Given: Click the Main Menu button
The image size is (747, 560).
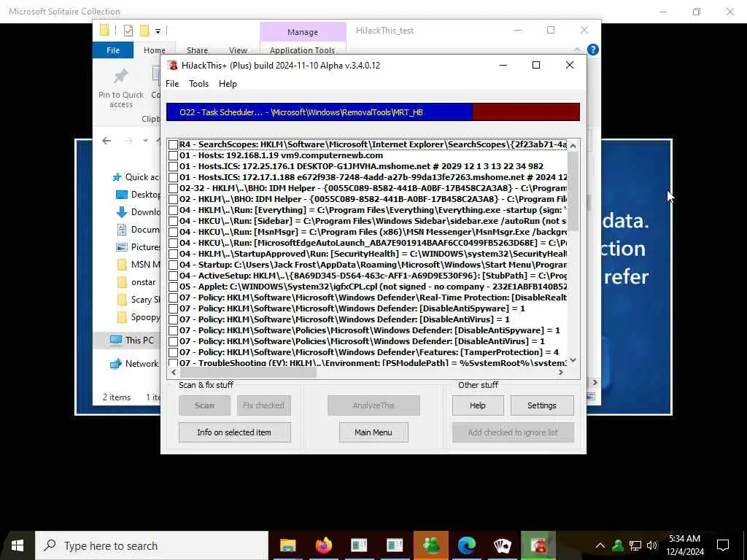Looking at the screenshot, I should (x=373, y=432).
